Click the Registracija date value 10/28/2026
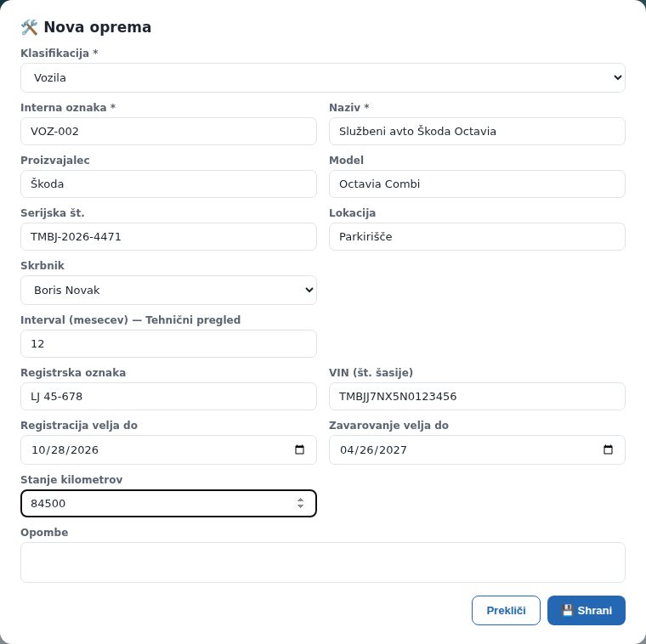646x644 pixels. [x=65, y=449]
